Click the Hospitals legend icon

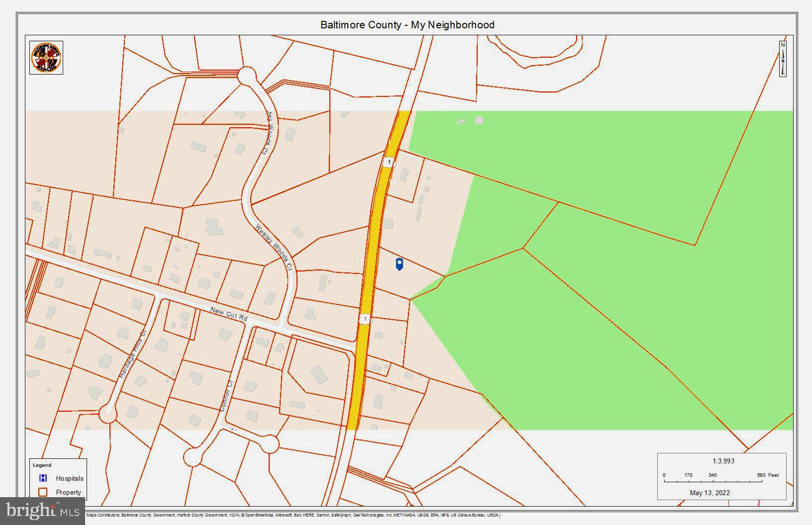tap(43, 478)
